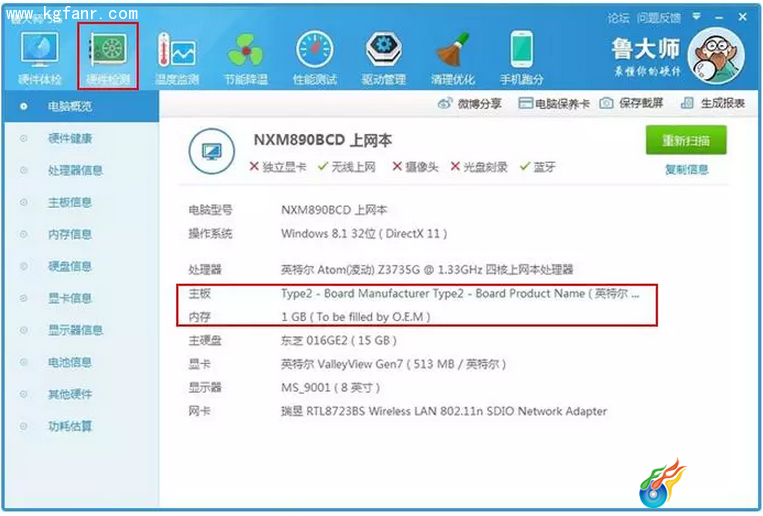This screenshot has height=516, width=763.
Task: Click the MS_9001 display value
Action: click(x=330, y=387)
